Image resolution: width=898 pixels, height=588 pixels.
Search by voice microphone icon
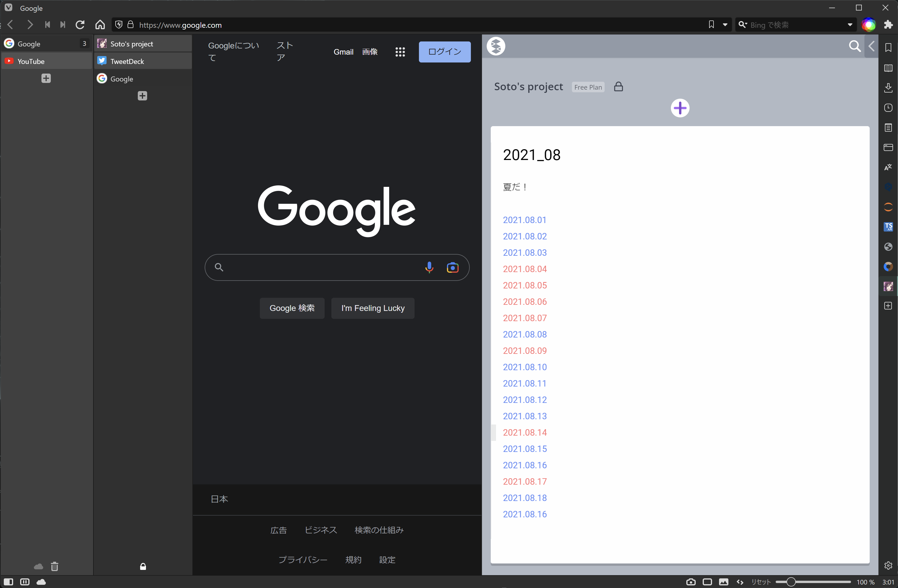tap(429, 267)
